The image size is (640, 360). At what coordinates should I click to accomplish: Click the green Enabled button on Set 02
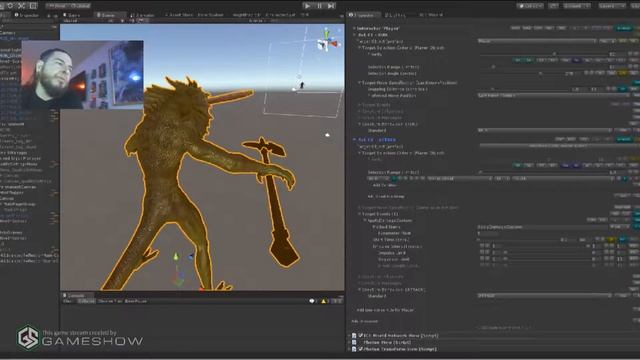click(x=624, y=139)
